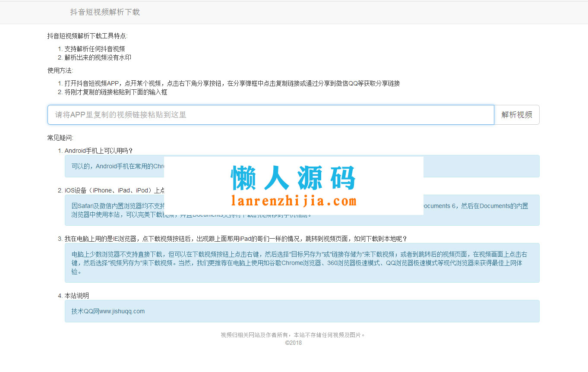Click list item 解析出来的视频没有水印
The image size is (588, 372).
(x=98, y=57)
